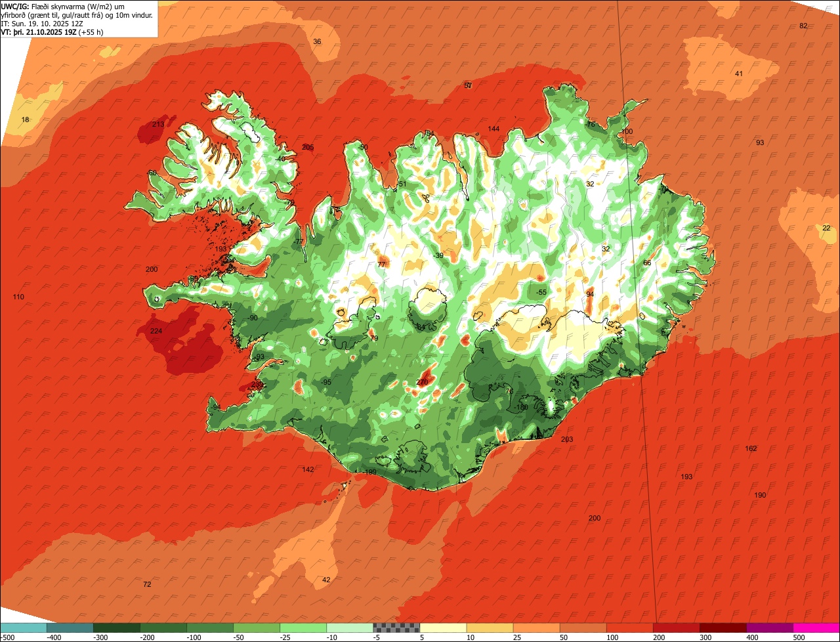Click the map value 199 on south coast
The width and height of the screenshot is (840, 642).
point(370,472)
